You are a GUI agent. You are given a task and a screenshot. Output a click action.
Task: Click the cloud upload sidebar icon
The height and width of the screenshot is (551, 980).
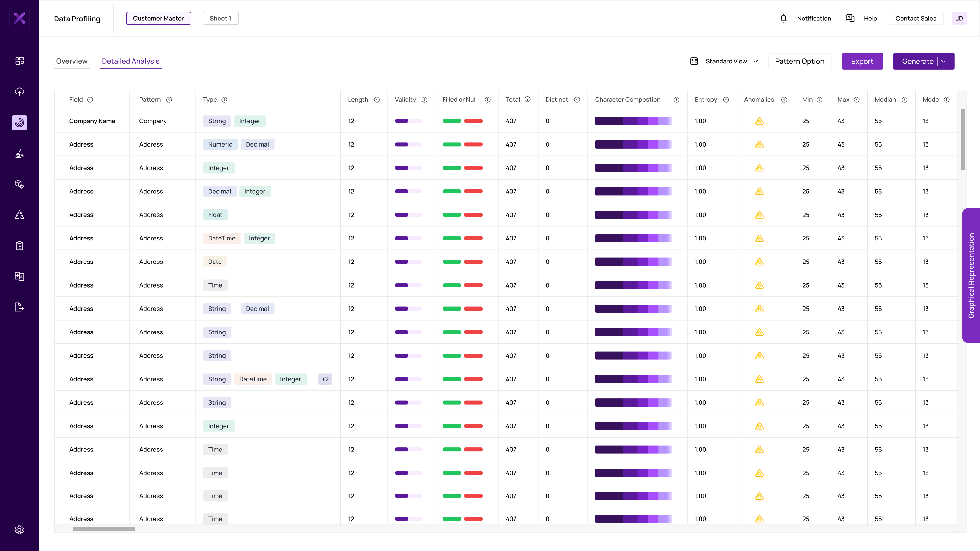coord(19,92)
